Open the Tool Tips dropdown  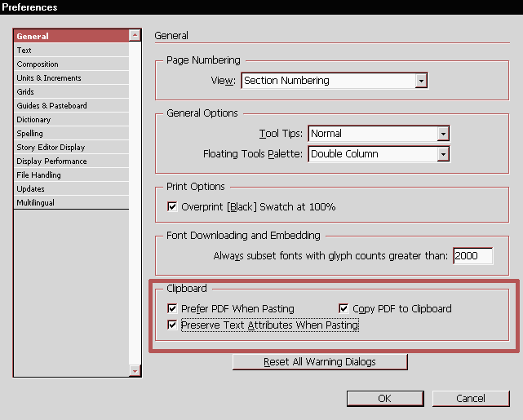pyautogui.click(x=379, y=134)
